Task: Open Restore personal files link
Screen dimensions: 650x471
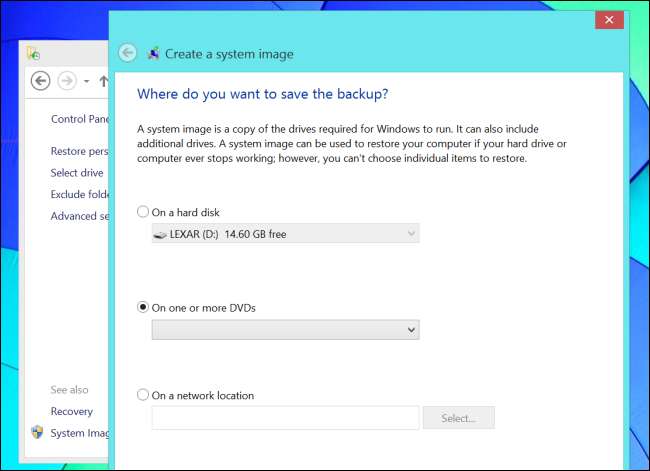Action: (x=79, y=151)
